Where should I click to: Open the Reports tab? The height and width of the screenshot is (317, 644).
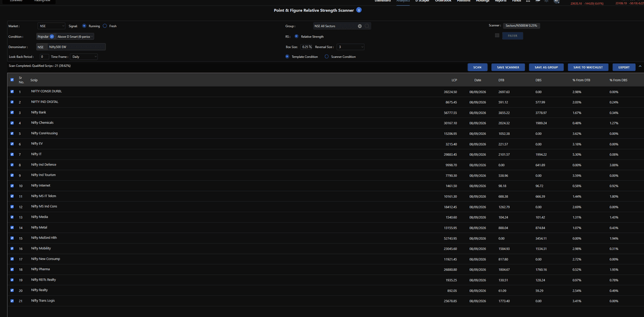[x=500, y=1]
